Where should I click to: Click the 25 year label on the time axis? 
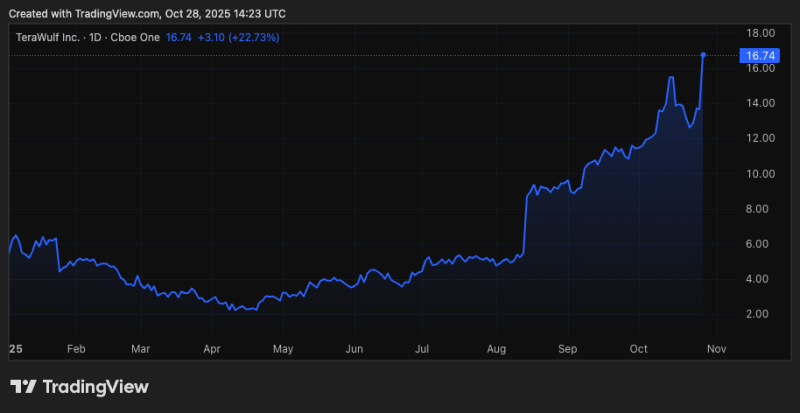coord(15,349)
